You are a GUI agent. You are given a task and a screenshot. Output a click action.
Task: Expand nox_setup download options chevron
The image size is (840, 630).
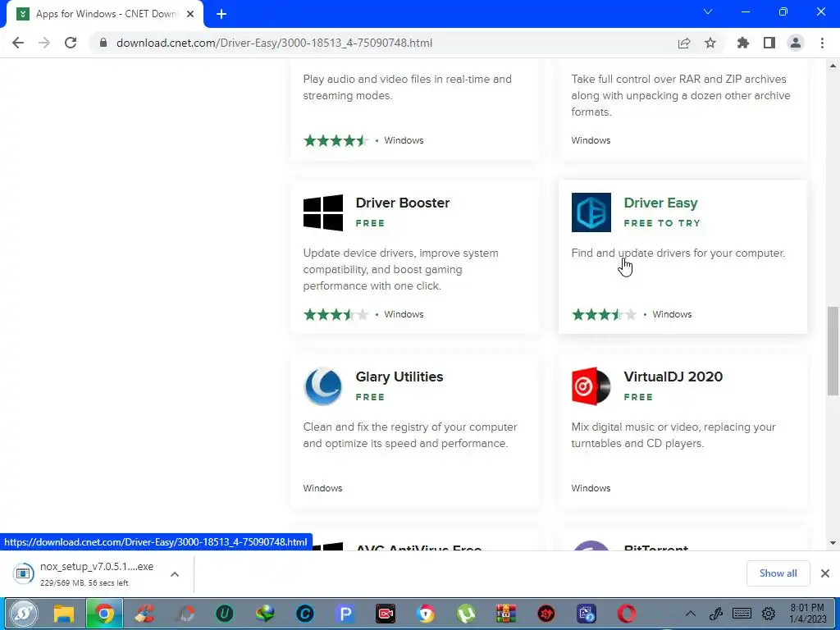point(175,574)
